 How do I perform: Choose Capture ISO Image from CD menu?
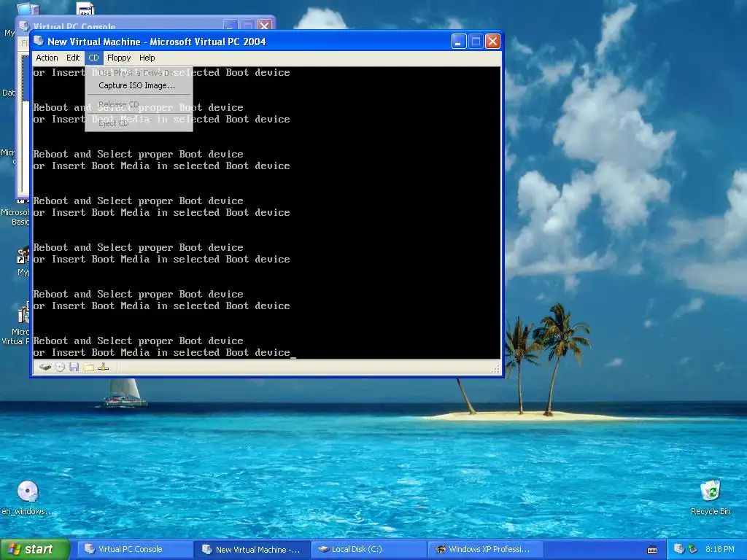coord(139,86)
